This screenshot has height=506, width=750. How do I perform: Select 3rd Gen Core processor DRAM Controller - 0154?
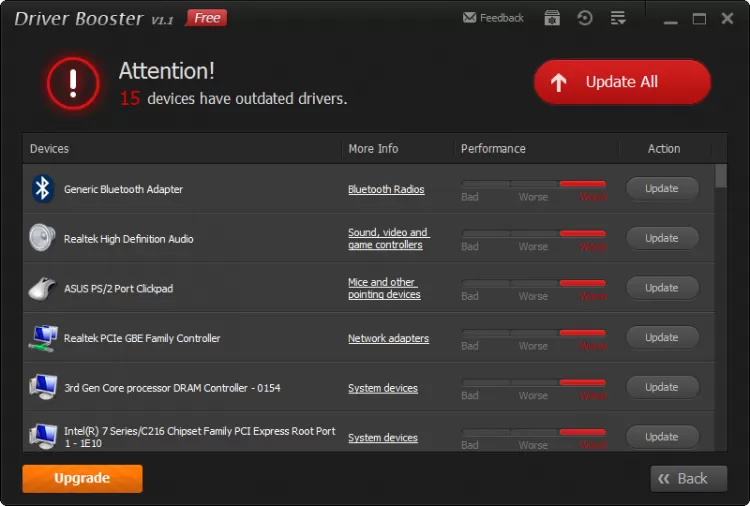[x=172, y=388]
